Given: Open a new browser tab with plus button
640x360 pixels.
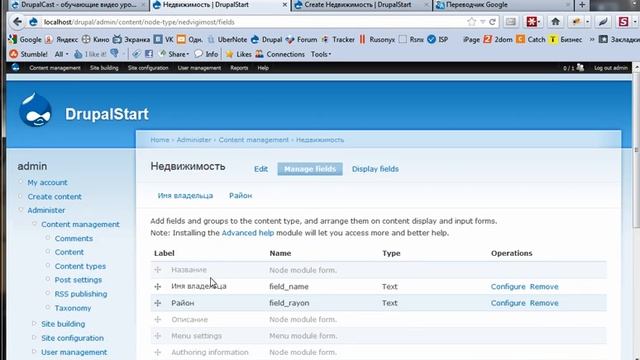Looking at the screenshot, I should tap(582, 5).
